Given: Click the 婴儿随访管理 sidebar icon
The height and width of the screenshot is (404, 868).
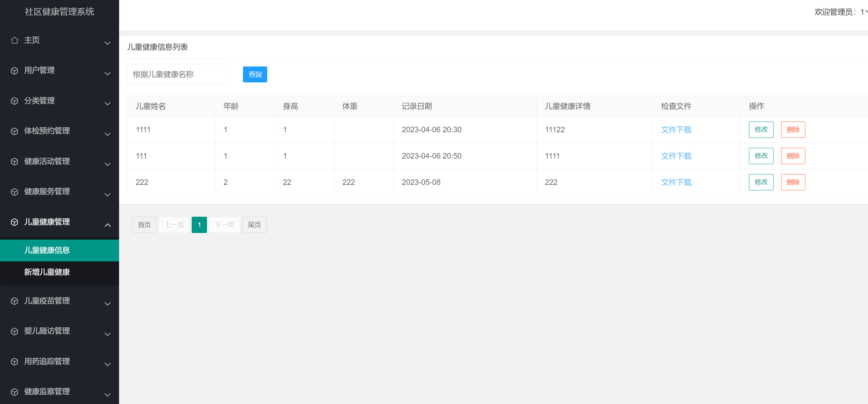Looking at the screenshot, I should pos(14,331).
